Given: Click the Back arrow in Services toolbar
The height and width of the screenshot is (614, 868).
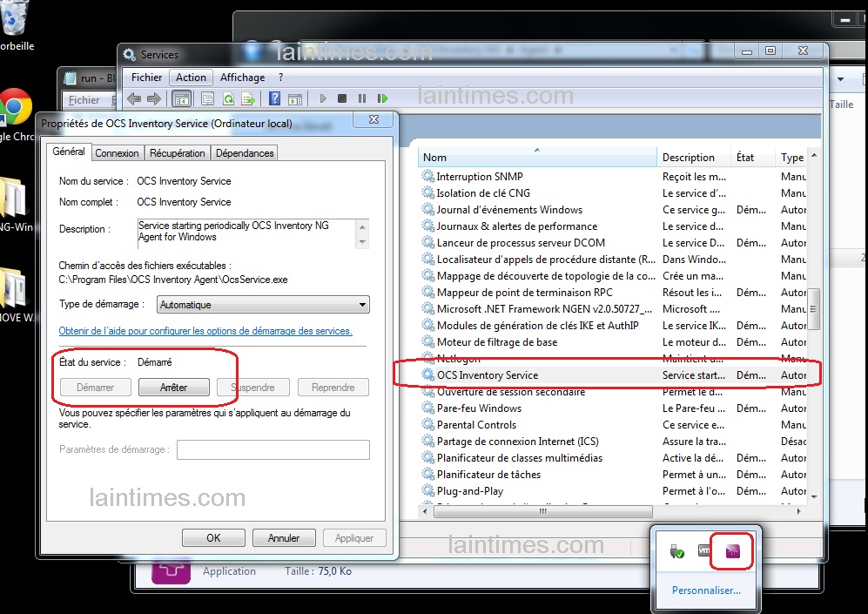Looking at the screenshot, I should (134, 98).
